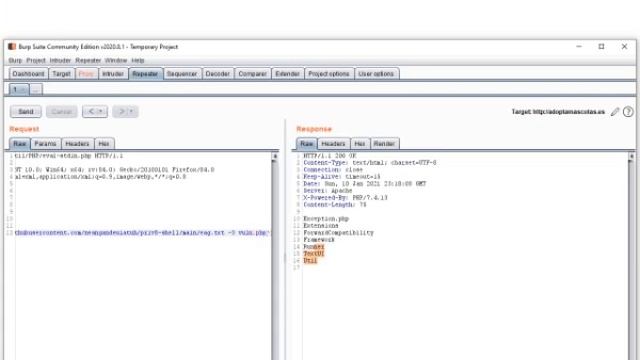Image resolution: width=640 pixels, height=360 pixels.
Task: Click Extensions in the response body
Action: [x=321, y=226]
